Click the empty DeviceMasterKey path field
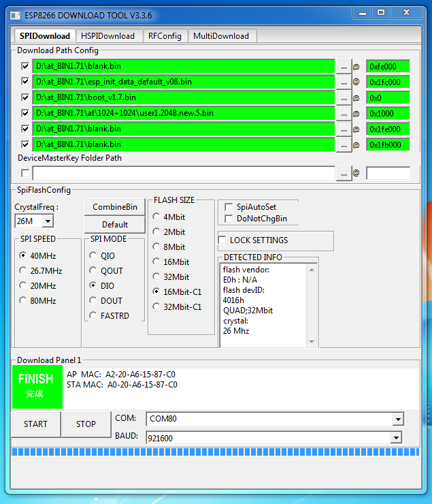 pyautogui.click(x=184, y=173)
